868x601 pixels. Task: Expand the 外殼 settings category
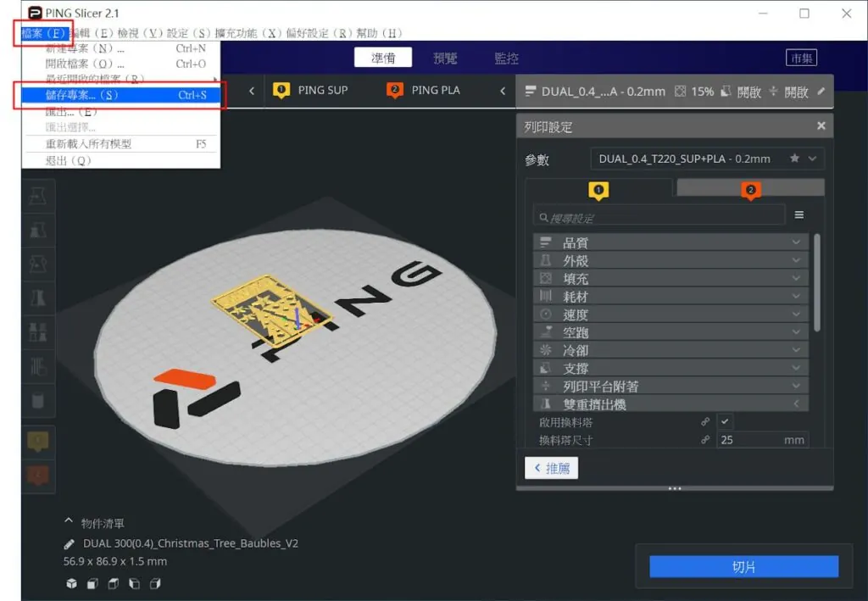click(x=670, y=260)
